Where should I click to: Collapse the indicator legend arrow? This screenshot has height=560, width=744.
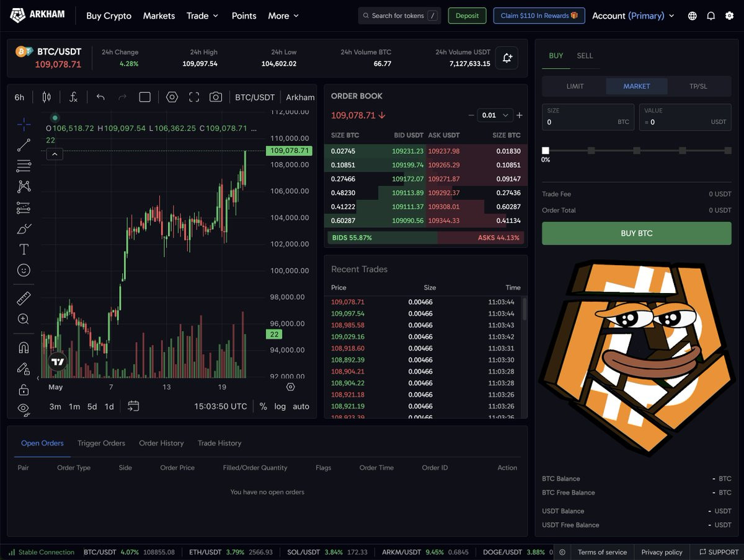point(55,154)
